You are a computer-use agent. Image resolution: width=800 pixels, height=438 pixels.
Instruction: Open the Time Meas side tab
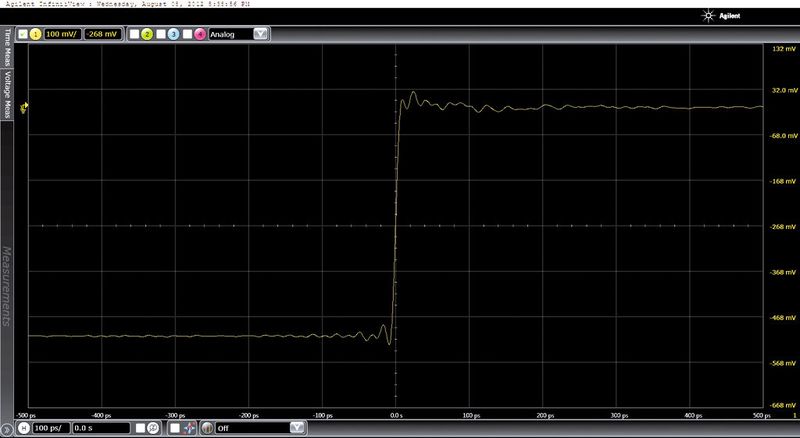pos(7,47)
